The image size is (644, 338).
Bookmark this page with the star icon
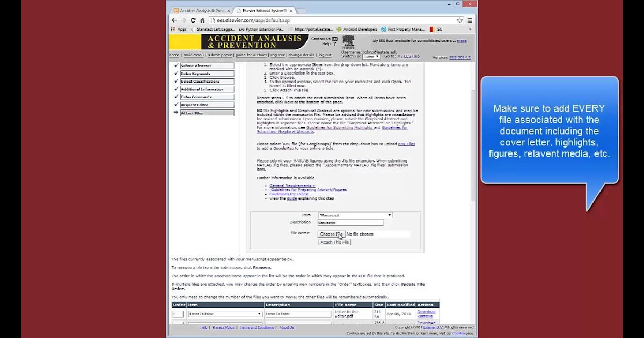pyautogui.click(x=460, y=20)
